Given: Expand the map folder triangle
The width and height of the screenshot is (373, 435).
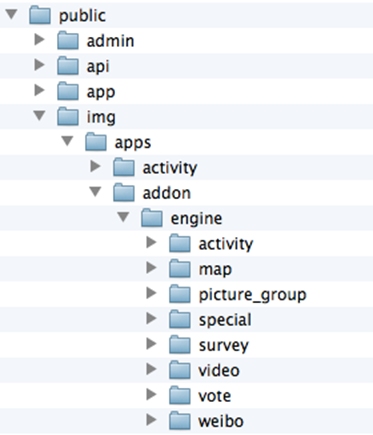Looking at the screenshot, I should (x=152, y=268).
